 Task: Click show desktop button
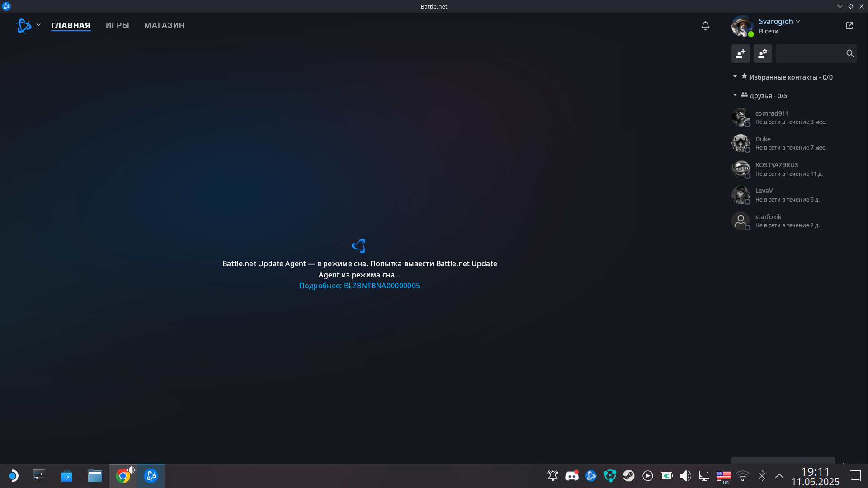pyautogui.click(x=855, y=476)
